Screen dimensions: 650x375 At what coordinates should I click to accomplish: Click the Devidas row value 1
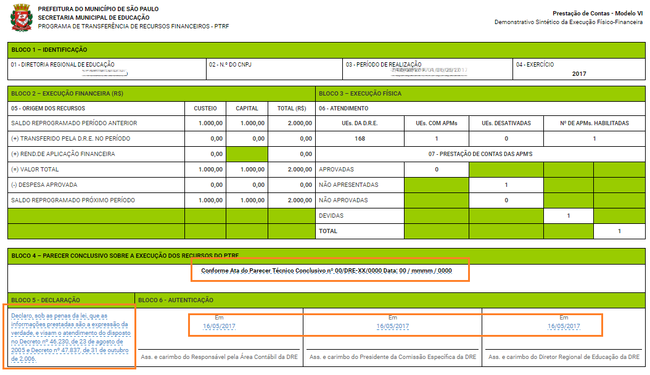click(x=568, y=215)
